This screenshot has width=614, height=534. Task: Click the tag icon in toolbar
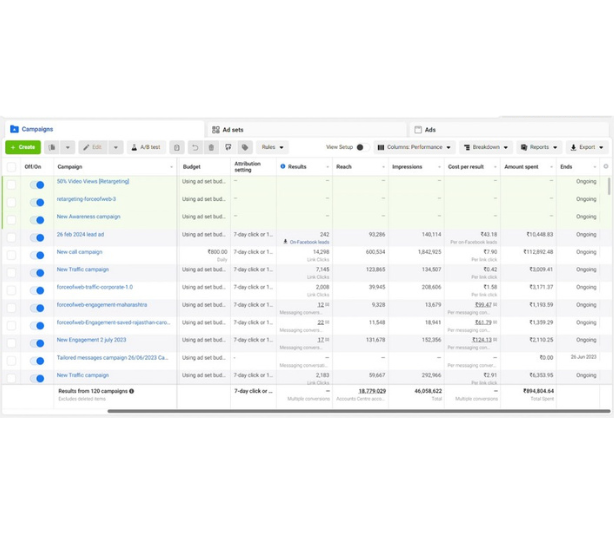pos(245,147)
